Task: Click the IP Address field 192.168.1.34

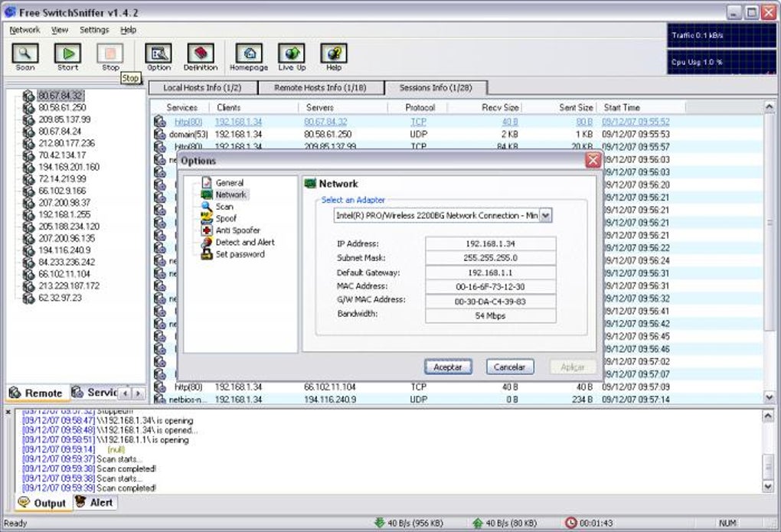Action: point(491,243)
